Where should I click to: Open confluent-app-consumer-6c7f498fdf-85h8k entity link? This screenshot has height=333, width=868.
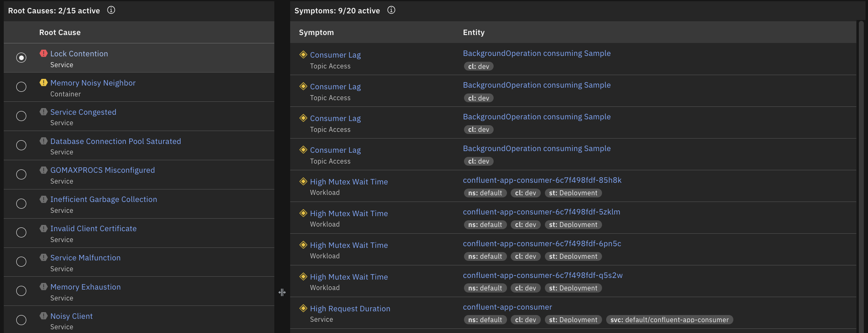(x=542, y=180)
